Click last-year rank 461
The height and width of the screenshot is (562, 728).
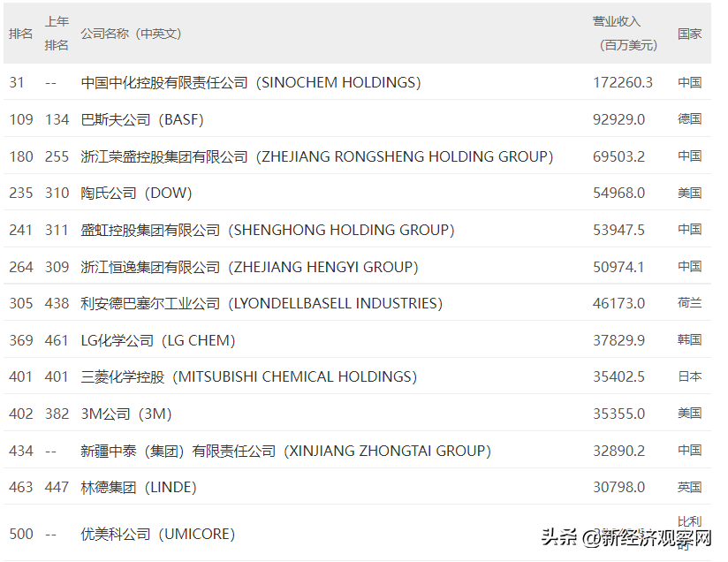[57, 340]
